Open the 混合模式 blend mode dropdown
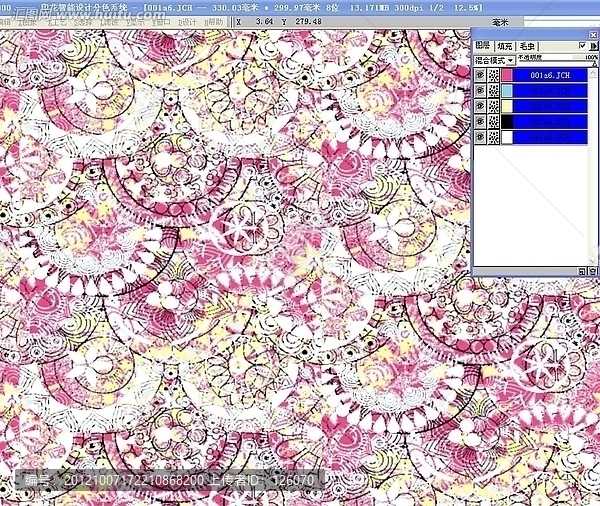This screenshot has height=506, width=600. [x=494, y=60]
